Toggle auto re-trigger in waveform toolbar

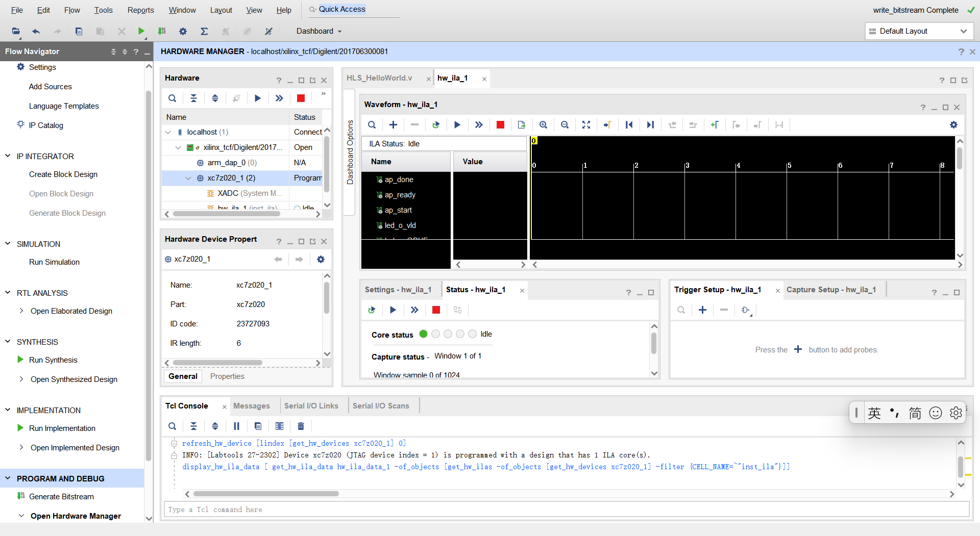[x=436, y=125]
